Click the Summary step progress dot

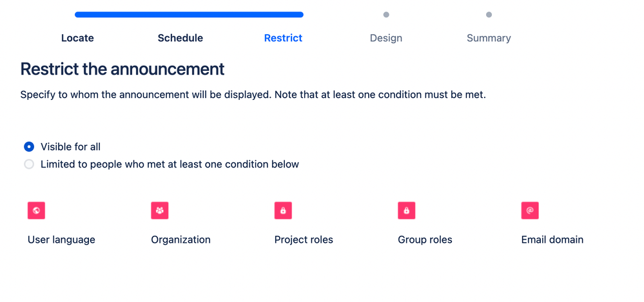coord(489,14)
